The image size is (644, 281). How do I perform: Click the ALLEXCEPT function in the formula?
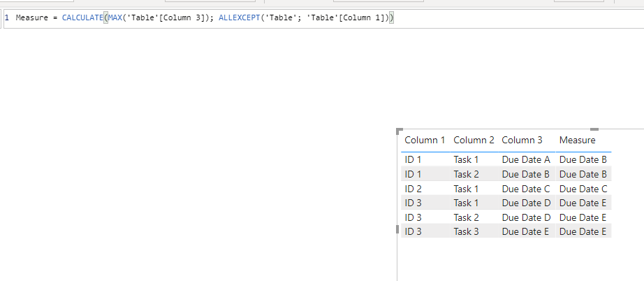[239, 17]
